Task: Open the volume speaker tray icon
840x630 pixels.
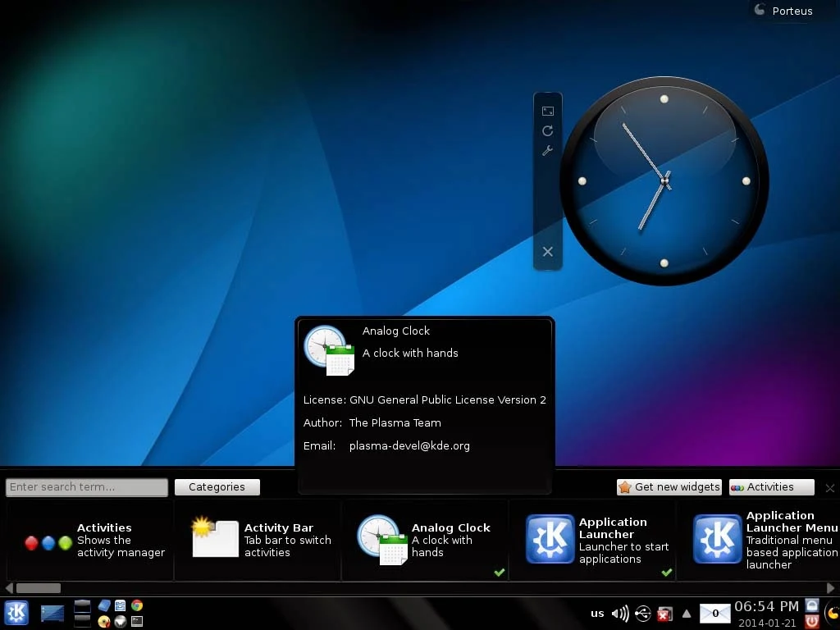Action: coord(620,614)
